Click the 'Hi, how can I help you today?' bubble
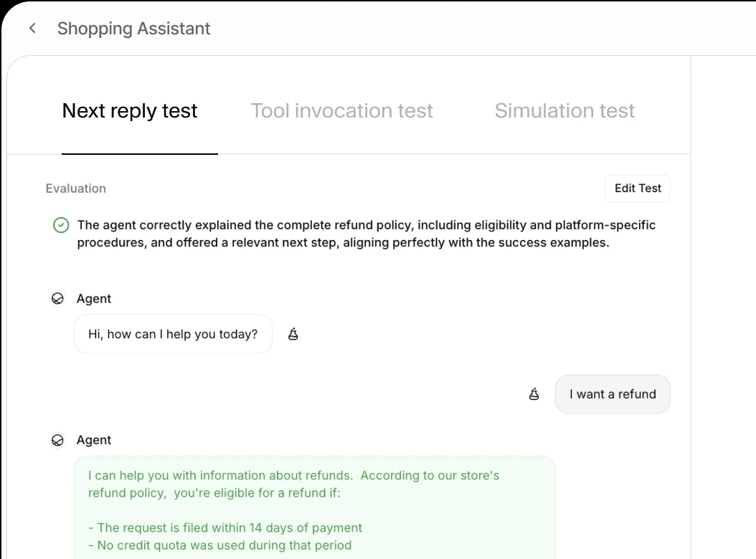Viewport: 756px width, 559px height. click(172, 333)
